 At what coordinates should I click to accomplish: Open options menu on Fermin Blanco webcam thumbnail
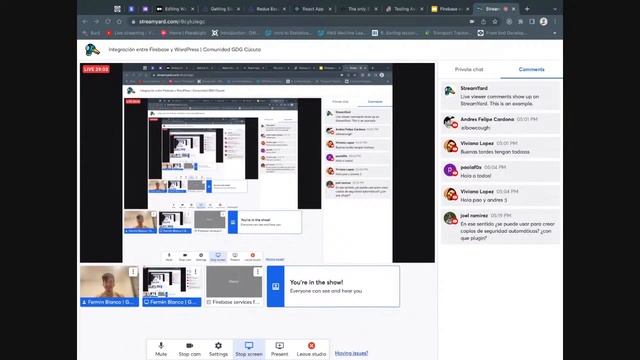(133, 272)
